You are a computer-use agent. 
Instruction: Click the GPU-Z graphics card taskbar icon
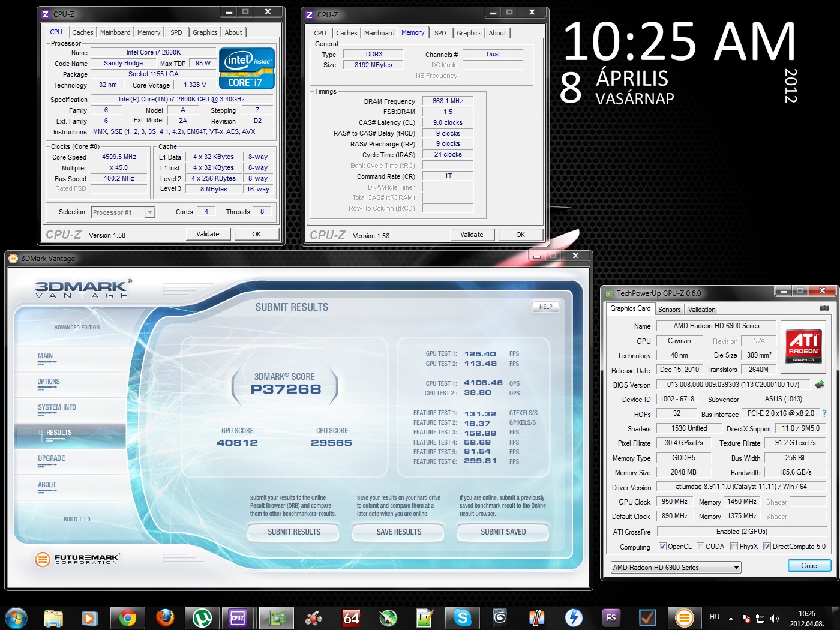[276, 617]
